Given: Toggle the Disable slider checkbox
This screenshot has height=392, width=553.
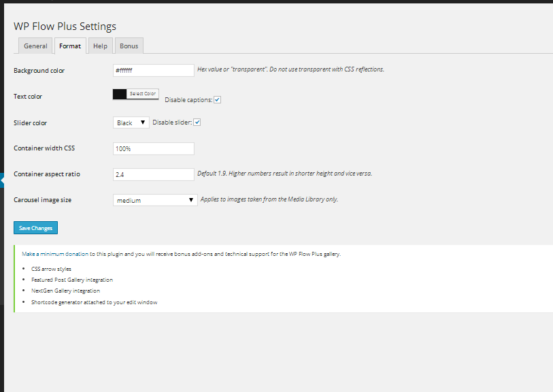Looking at the screenshot, I should click(197, 122).
